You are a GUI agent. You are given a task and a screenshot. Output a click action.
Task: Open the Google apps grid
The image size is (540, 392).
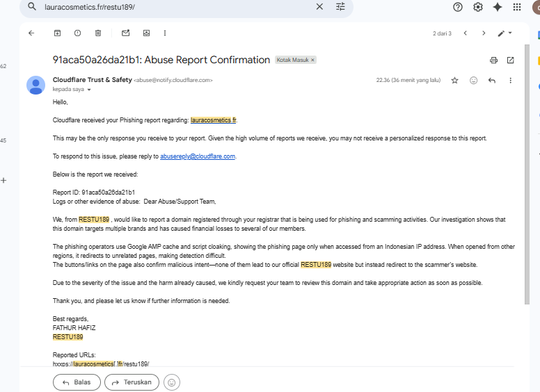[x=517, y=7]
